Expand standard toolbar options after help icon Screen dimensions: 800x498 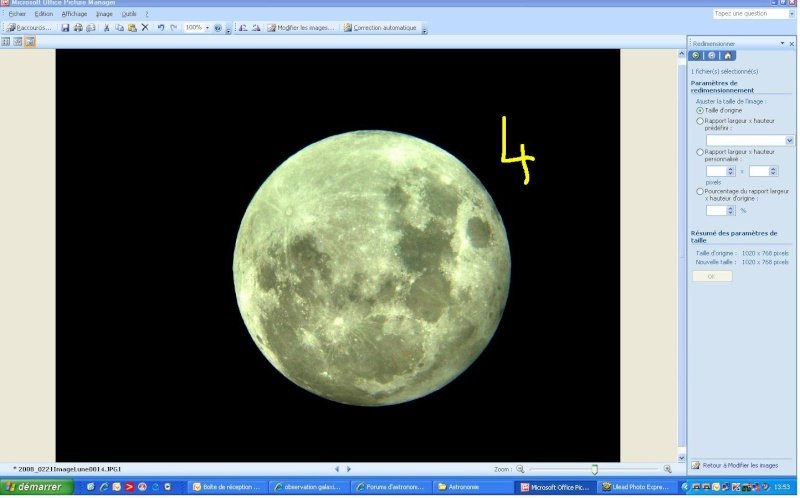point(228,29)
